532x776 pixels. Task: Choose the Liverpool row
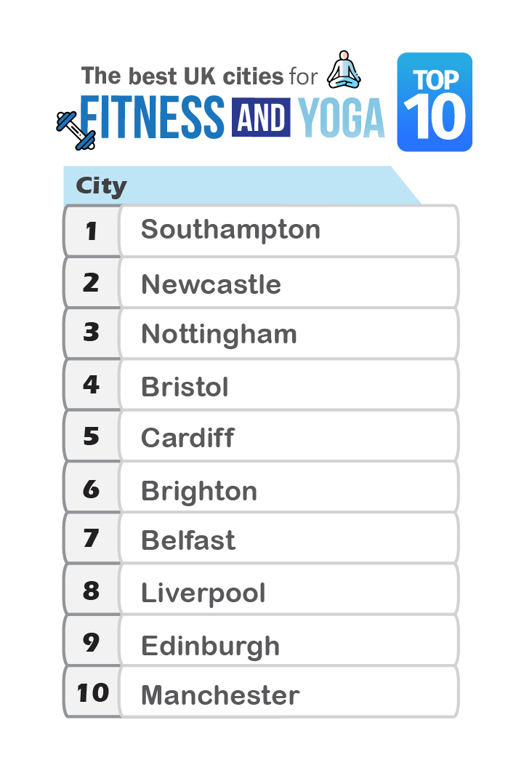tap(261, 590)
